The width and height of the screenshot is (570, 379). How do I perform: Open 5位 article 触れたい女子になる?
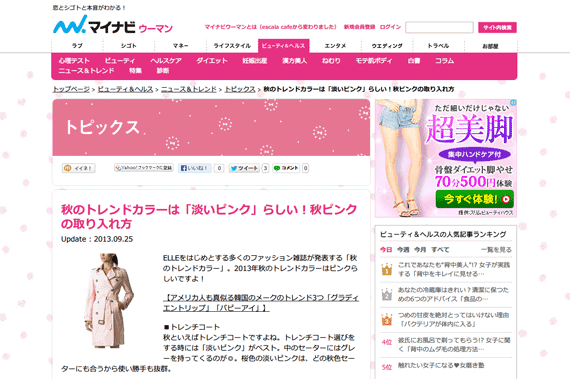click(441, 365)
